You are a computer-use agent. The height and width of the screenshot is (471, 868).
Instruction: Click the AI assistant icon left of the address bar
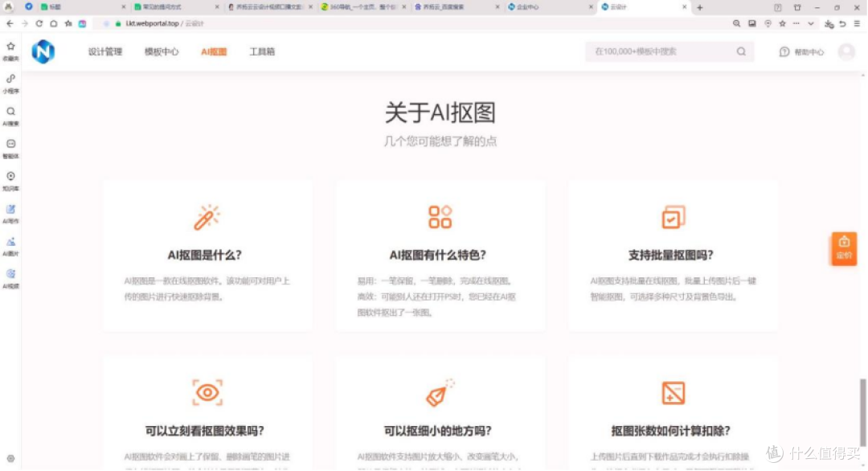tap(82, 24)
